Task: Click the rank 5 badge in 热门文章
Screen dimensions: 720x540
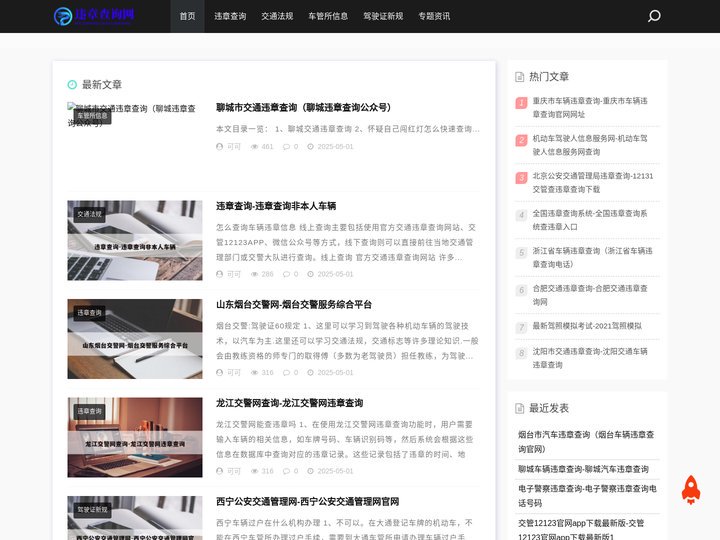Action: coord(521,253)
